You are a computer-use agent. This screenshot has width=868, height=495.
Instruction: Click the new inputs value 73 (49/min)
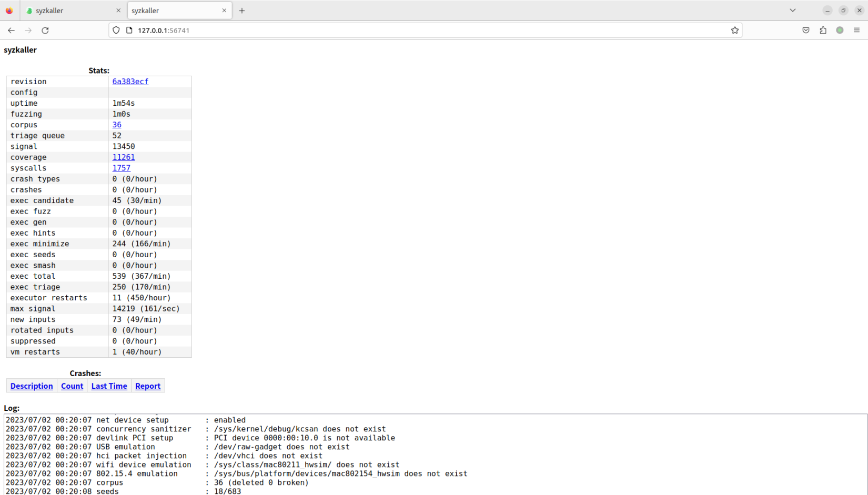tap(137, 320)
